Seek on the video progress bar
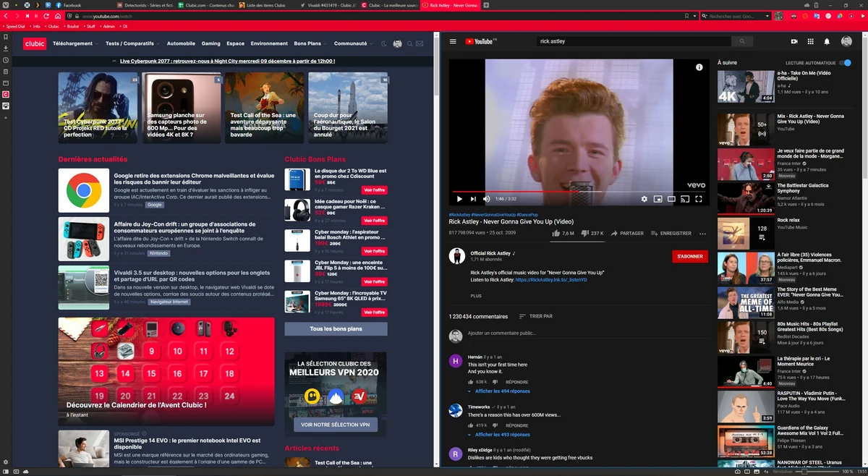 point(579,191)
